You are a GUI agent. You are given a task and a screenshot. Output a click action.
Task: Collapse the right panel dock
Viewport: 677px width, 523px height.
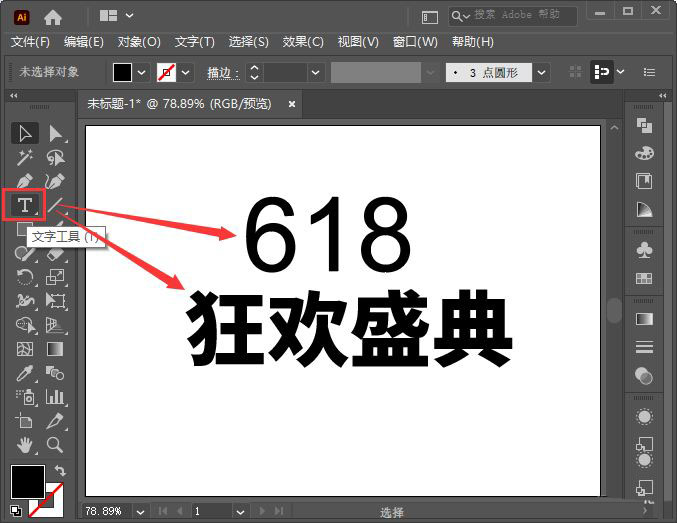coord(662,95)
